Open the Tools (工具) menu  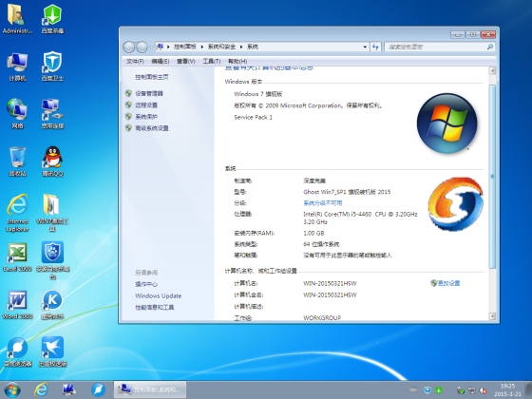click(212, 61)
